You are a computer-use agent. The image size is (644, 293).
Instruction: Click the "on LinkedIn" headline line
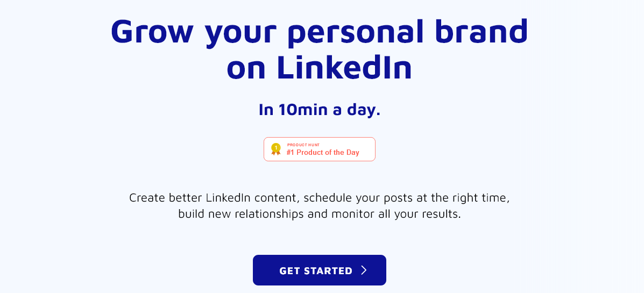tap(319, 68)
